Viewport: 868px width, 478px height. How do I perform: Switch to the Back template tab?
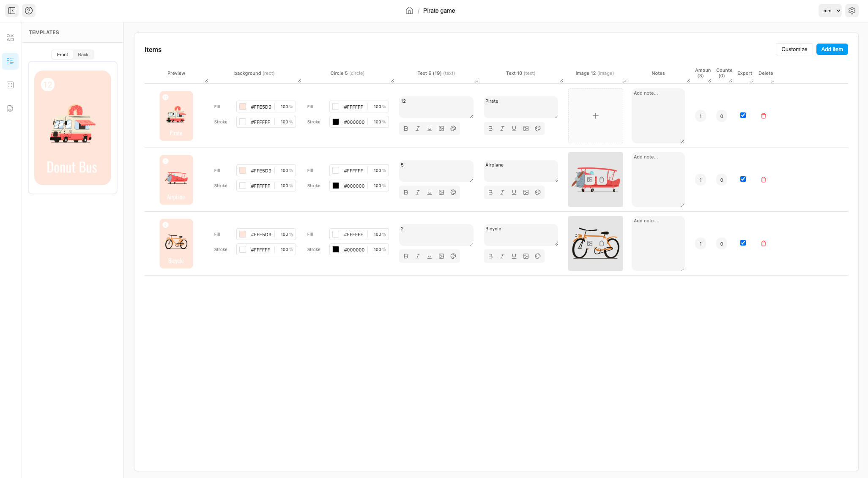pyautogui.click(x=83, y=55)
